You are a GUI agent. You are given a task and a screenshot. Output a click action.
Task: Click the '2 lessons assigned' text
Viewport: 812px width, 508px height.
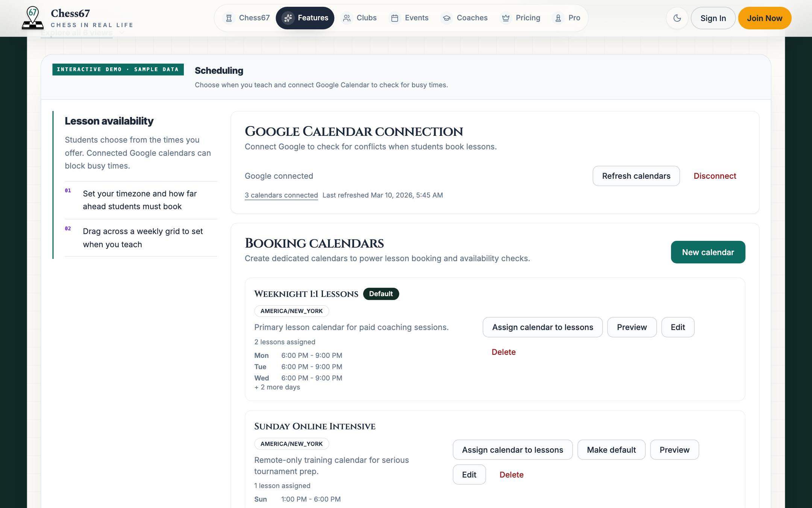click(x=285, y=342)
